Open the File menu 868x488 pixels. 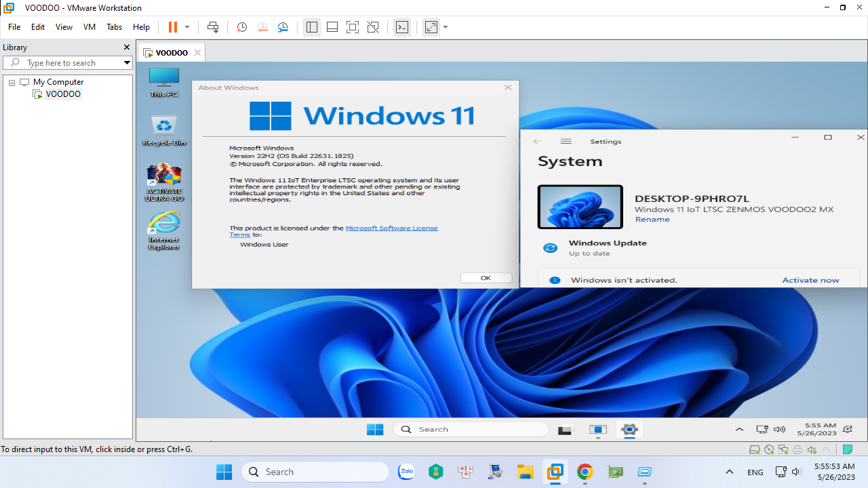pos(14,27)
